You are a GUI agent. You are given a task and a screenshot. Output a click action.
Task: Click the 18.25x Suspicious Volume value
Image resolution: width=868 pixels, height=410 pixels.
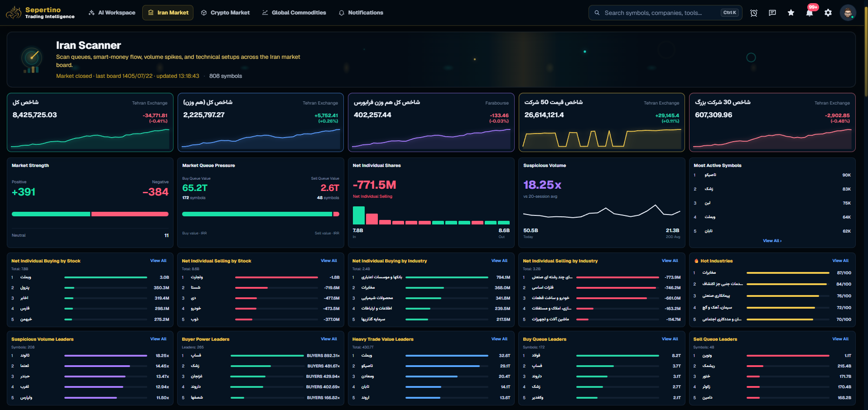pos(542,185)
